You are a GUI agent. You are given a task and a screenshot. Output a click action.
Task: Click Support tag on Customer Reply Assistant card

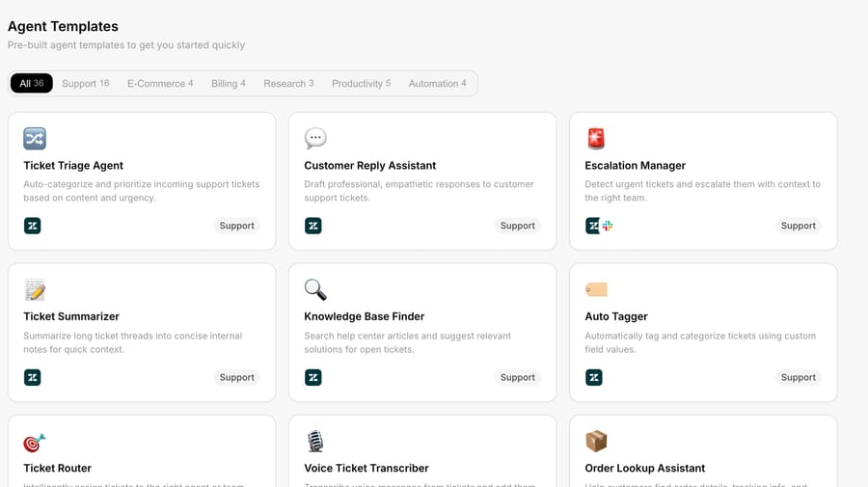click(x=517, y=226)
